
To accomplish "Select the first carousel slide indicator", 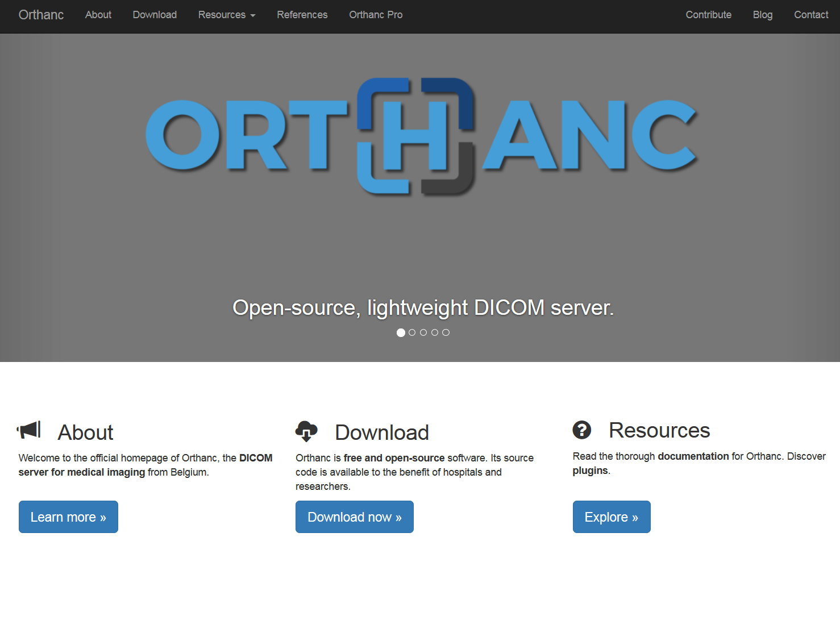I will (401, 332).
